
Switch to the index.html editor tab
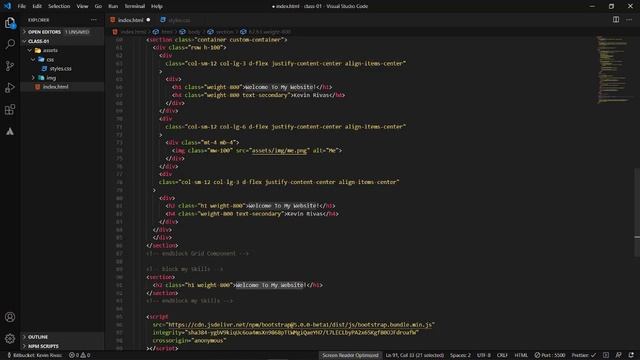point(131,20)
